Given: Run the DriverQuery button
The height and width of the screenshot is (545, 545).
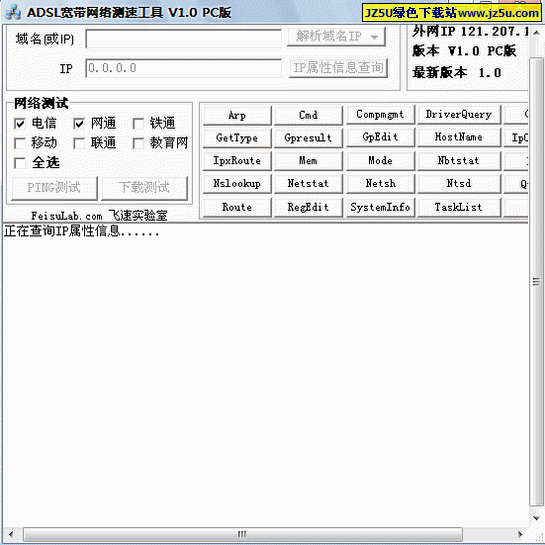Looking at the screenshot, I should (x=459, y=114).
